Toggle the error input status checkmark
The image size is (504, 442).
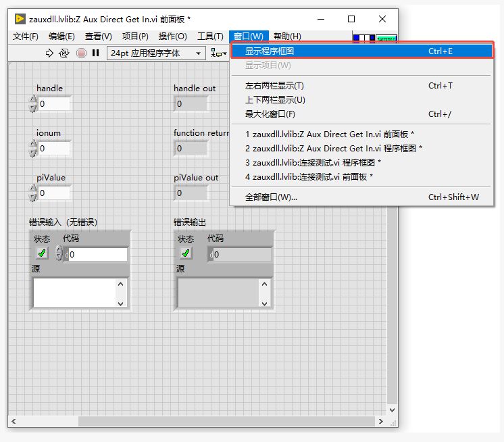coord(42,253)
